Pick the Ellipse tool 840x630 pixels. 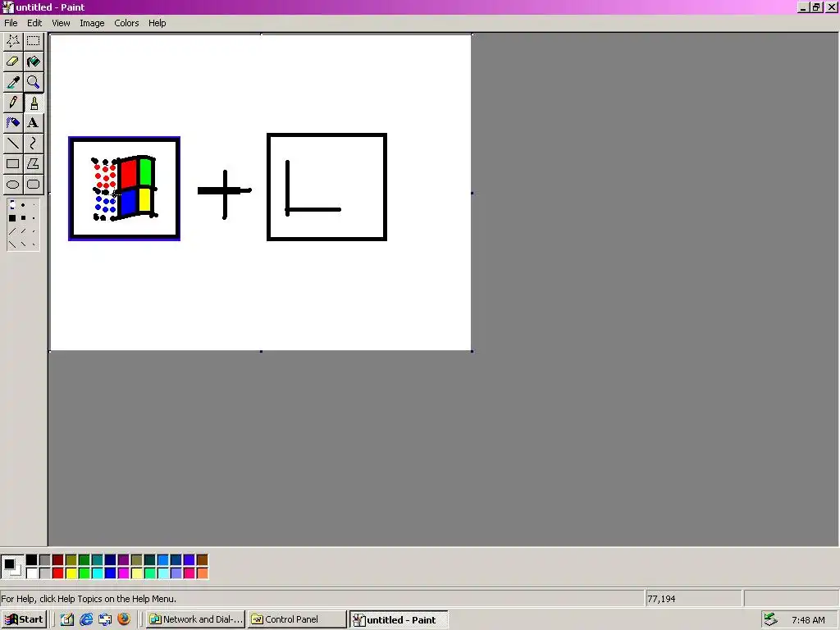click(x=13, y=185)
